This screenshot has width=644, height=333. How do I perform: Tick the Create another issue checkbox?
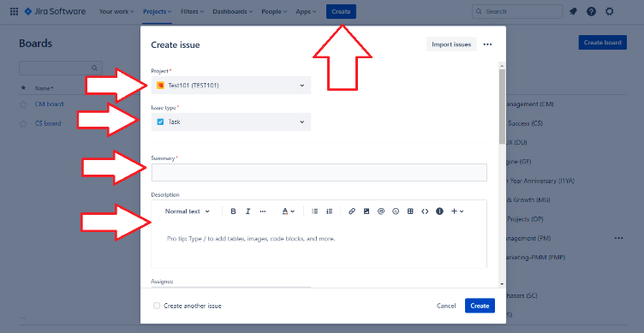(157, 306)
